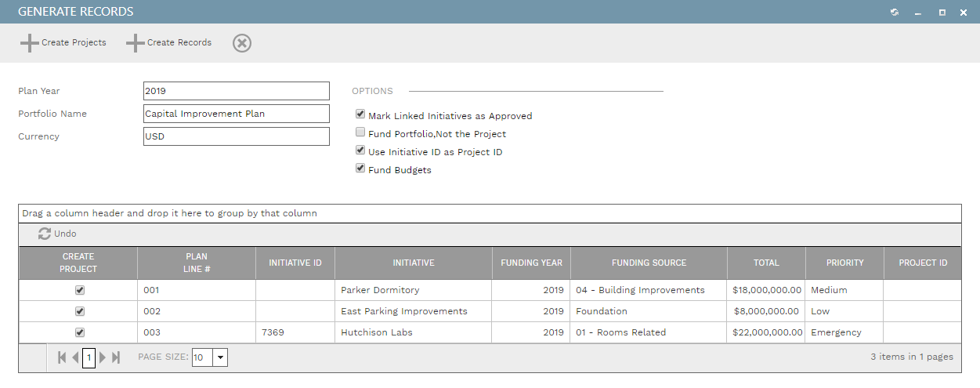The height and width of the screenshot is (388, 980).
Task: Toggle Use Initiative ID as Project ID
Action: click(x=360, y=150)
